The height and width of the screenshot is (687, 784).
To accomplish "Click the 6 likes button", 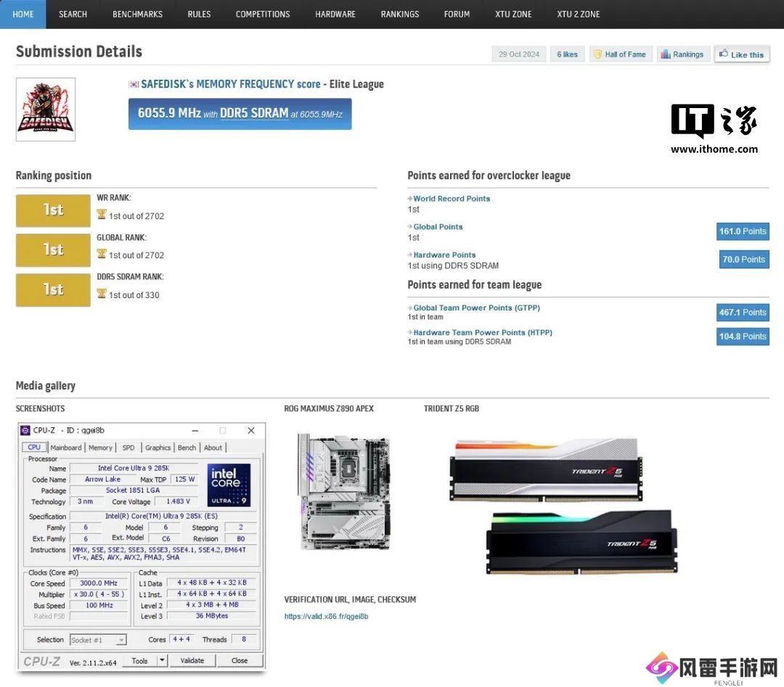I will coord(567,54).
